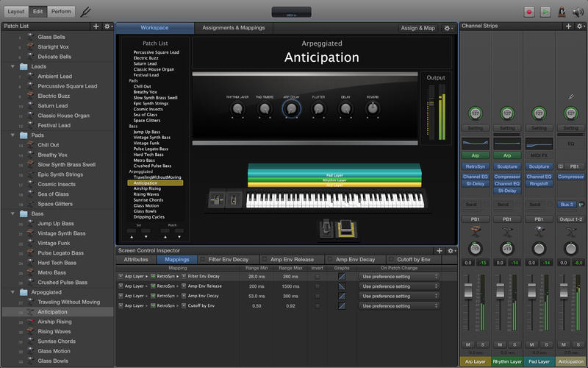The height and width of the screenshot is (368, 588).
Task: Add a mapping in Screen Control Inspector
Action: 439,251
